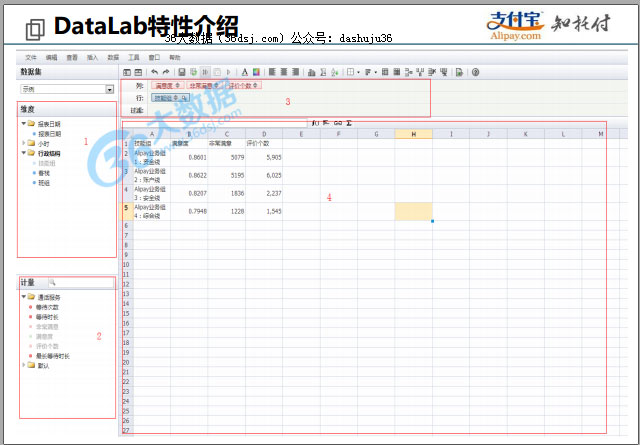Image resolution: width=640 pixels, height=445 pixels.
Task: Open the 插入 menu
Action: pos(93,58)
